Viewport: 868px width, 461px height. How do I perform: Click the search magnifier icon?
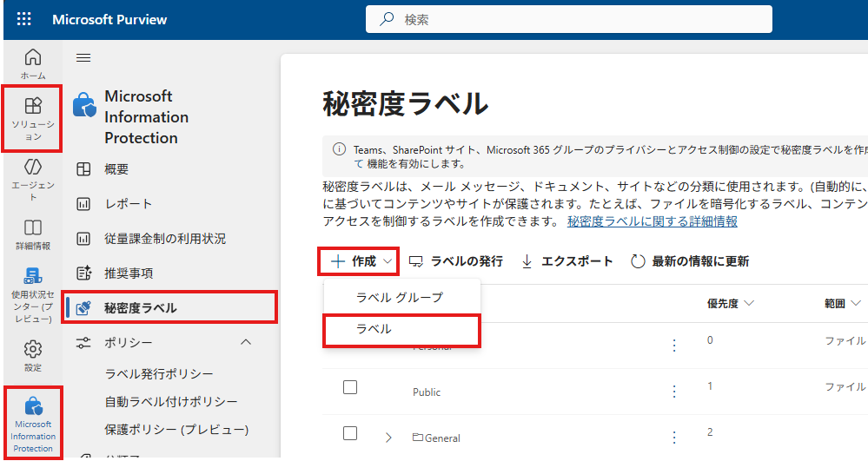pos(387,19)
